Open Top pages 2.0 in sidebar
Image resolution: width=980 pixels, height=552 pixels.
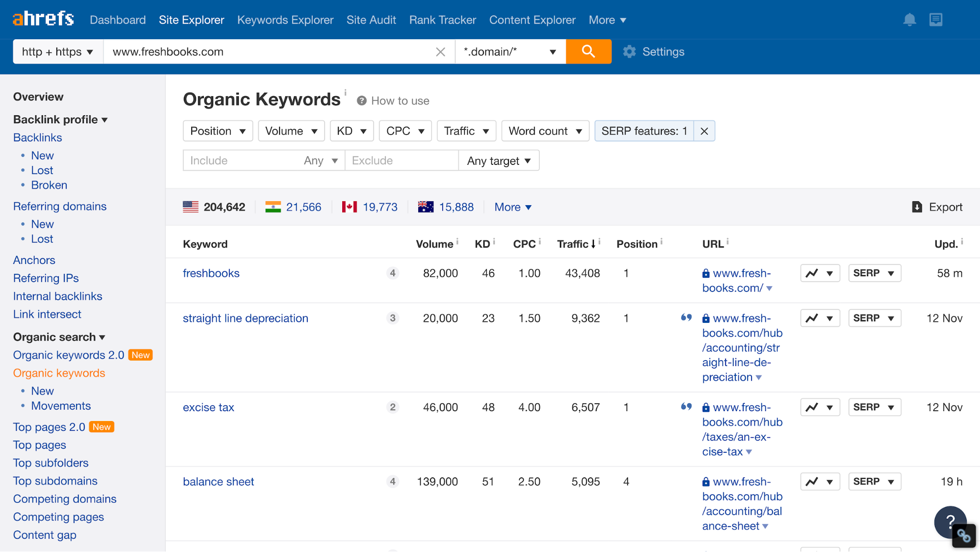[49, 427]
